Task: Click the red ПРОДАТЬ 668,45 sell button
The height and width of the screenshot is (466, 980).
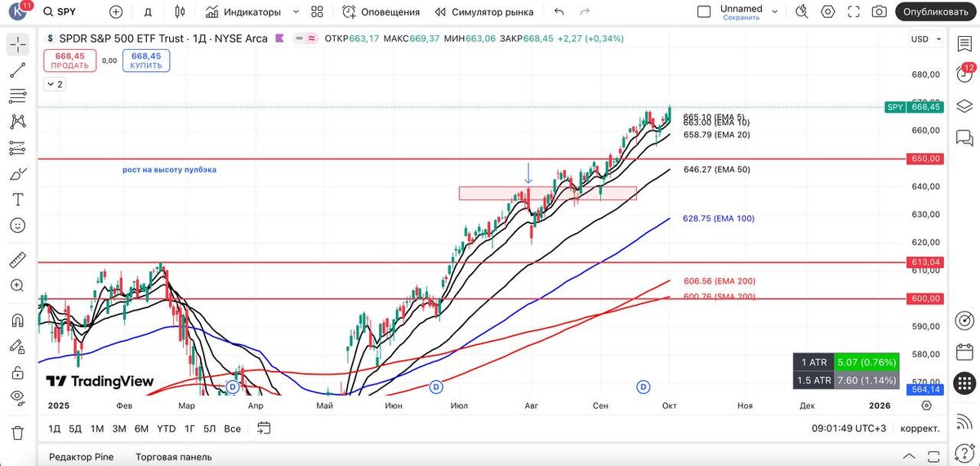Action: click(69, 60)
